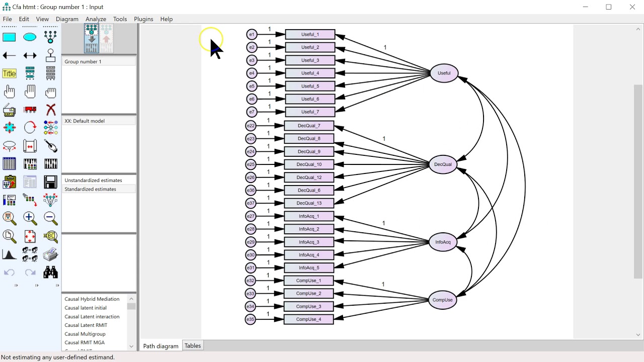
Task: Click the Zoom out minus magnifier
Action: (x=50, y=218)
